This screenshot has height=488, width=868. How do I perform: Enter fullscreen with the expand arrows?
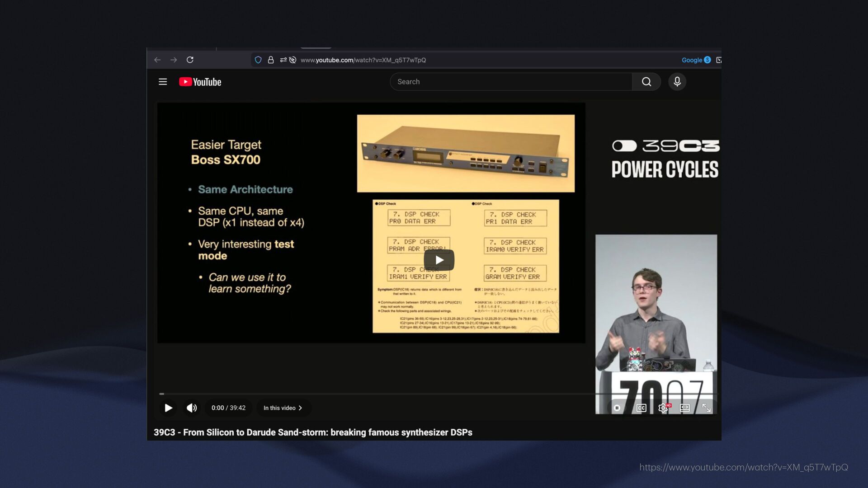click(706, 408)
